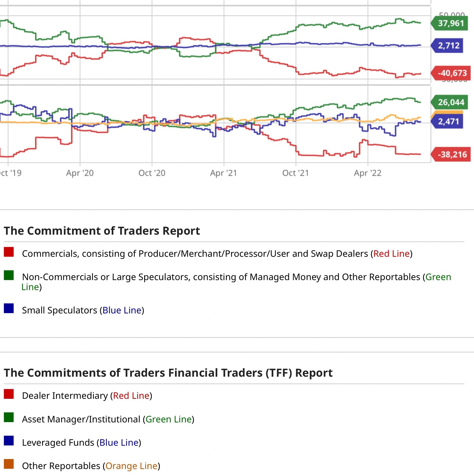The height and width of the screenshot is (476, 474).
Task: Click The Commitment of Traders Report heading
Action: coord(102,231)
